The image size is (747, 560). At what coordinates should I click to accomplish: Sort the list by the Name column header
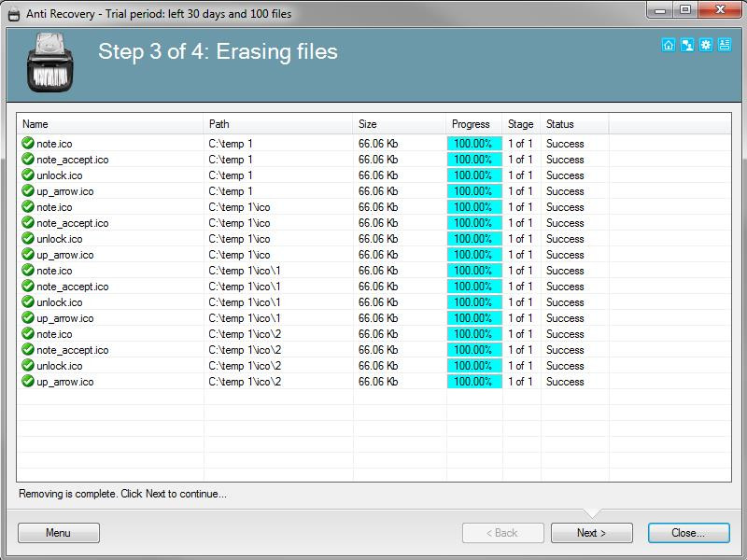[110, 124]
